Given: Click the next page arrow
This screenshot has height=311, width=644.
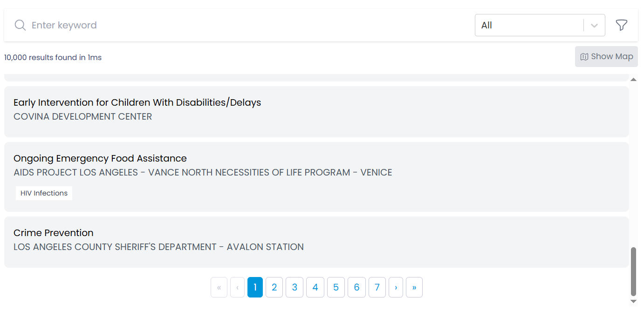Looking at the screenshot, I should click(x=396, y=287).
